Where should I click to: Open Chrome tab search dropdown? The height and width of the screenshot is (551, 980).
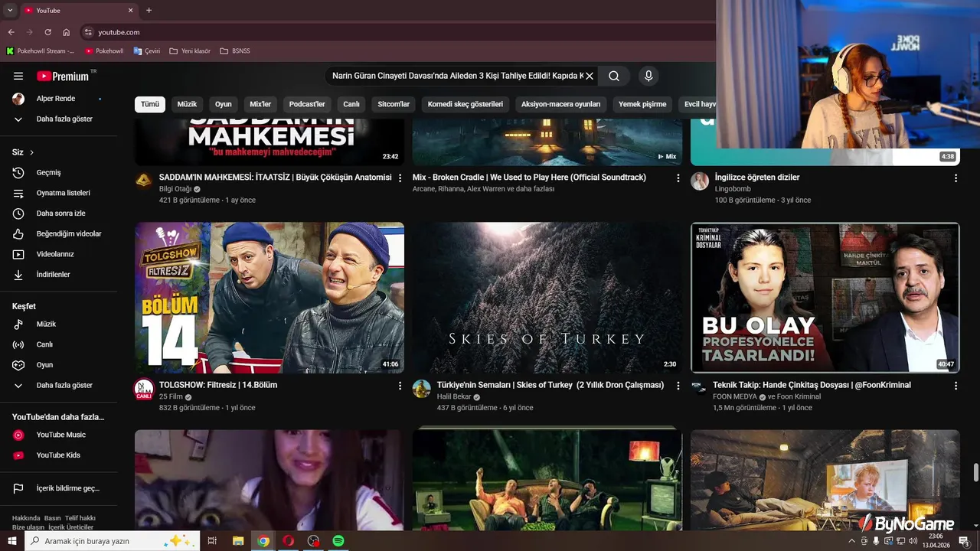[10, 10]
